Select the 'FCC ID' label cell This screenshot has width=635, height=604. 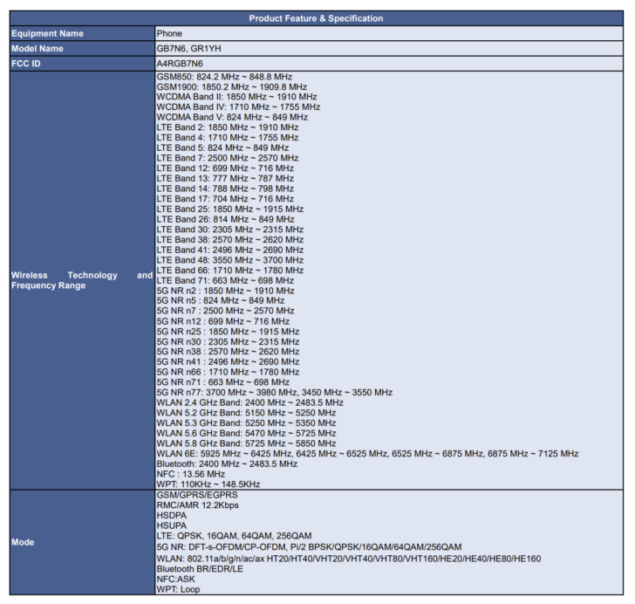[x=82, y=64]
